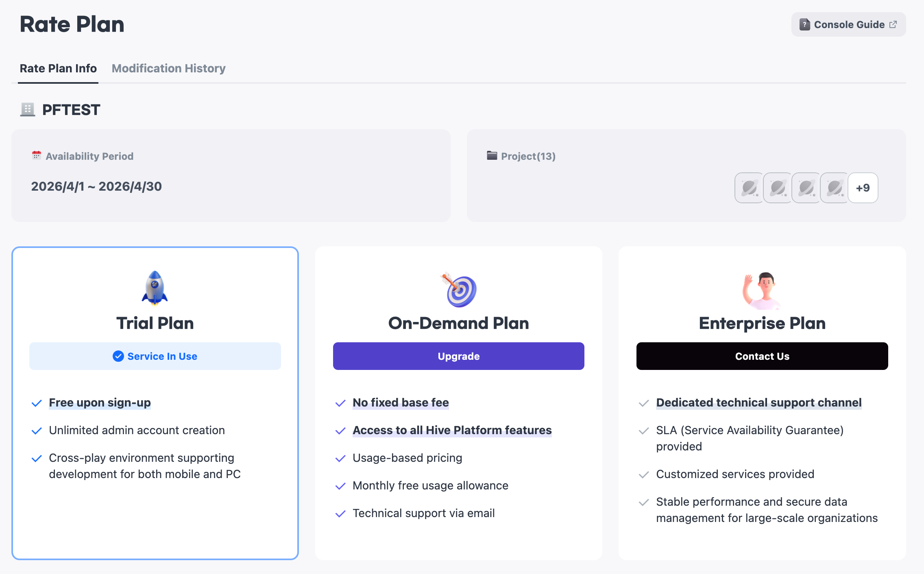This screenshot has width=924, height=574.
Task: Click the question mark icon in Console Guide
Action: [x=804, y=25]
